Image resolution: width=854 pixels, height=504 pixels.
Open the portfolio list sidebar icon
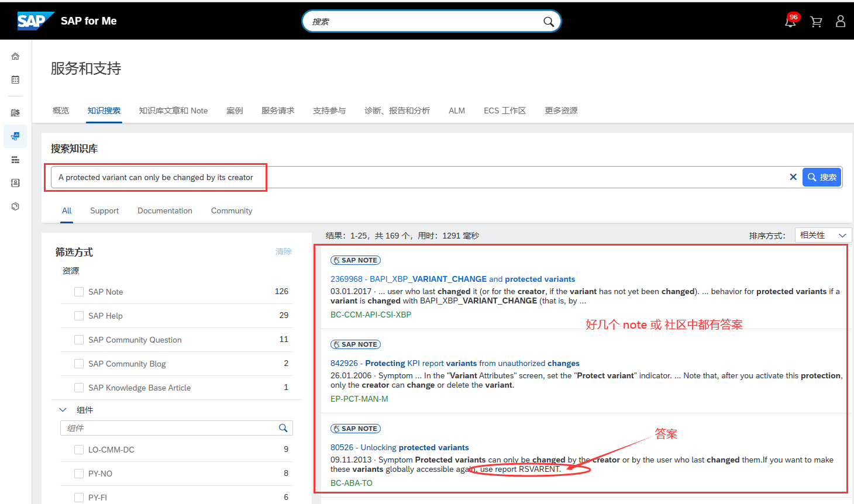[15, 159]
